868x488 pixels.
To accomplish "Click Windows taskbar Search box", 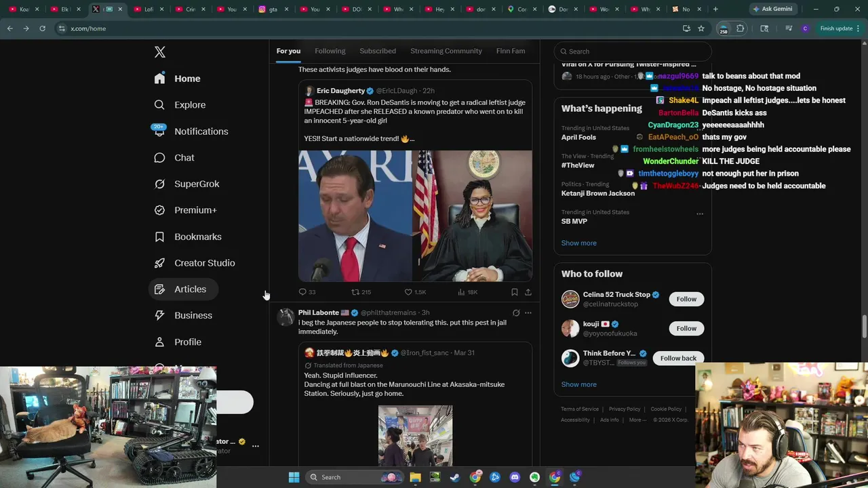I will click(355, 477).
